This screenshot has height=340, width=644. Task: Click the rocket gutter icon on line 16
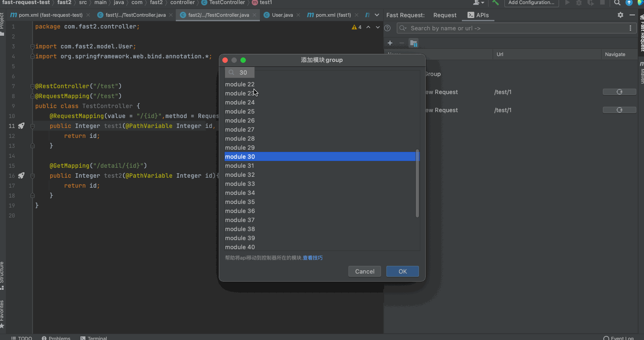21,176
